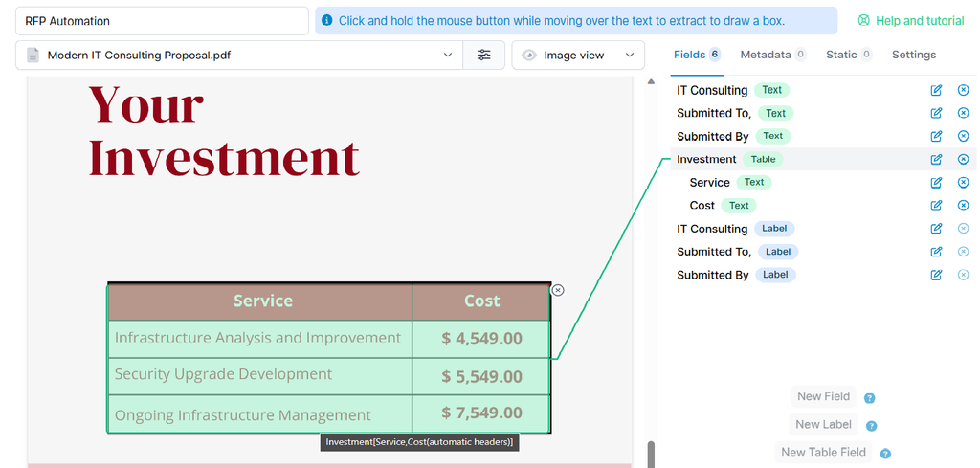Open the Image view mode dropdown

pos(578,55)
